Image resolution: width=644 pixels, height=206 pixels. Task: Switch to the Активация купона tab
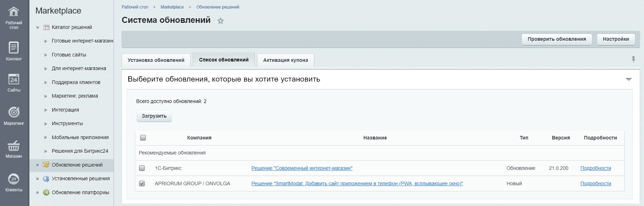click(x=285, y=60)
